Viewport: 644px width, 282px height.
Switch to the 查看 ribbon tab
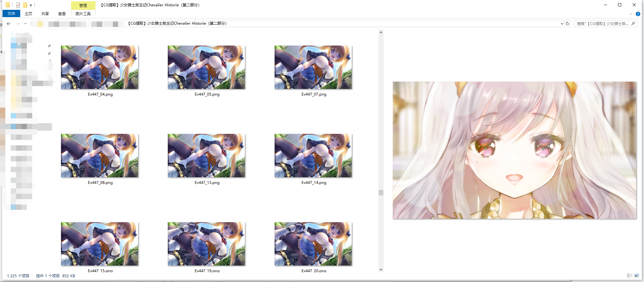62,14
